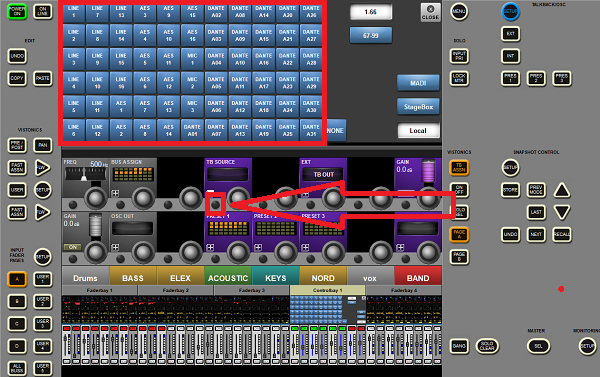Click the 1.66 value field
This screenshot has height=377, width=600.
[x=370, y=12]
